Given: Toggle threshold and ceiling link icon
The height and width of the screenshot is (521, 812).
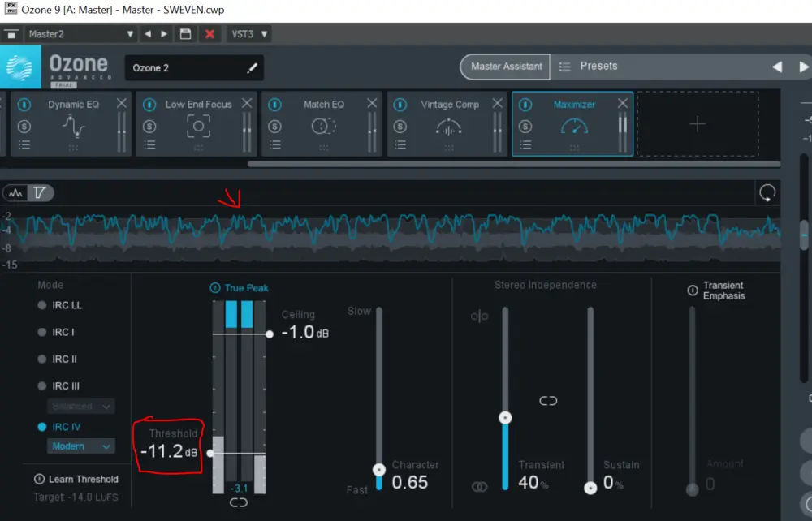Looking at the screenshot, I should pyautogui.click(x=239, y=502).
